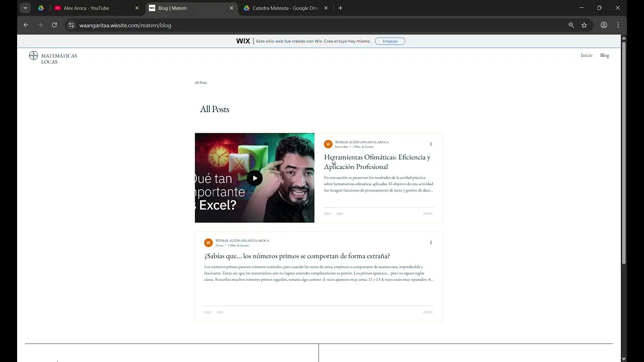Close the Alex Aroca YouTube tab
Image resolution: width=644 pixels, height=362 pixels.
click(x=137, y=8)
